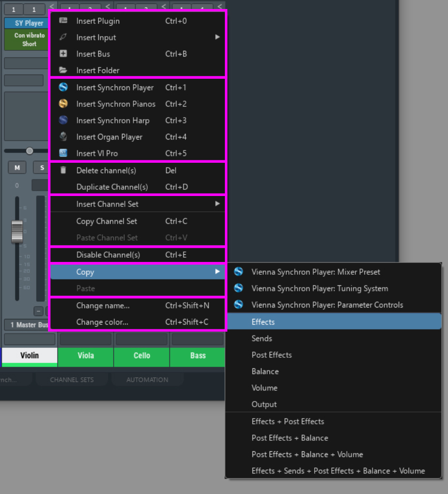
Task: Choose Post Effects + Balance + Volume
Action: 307,454
